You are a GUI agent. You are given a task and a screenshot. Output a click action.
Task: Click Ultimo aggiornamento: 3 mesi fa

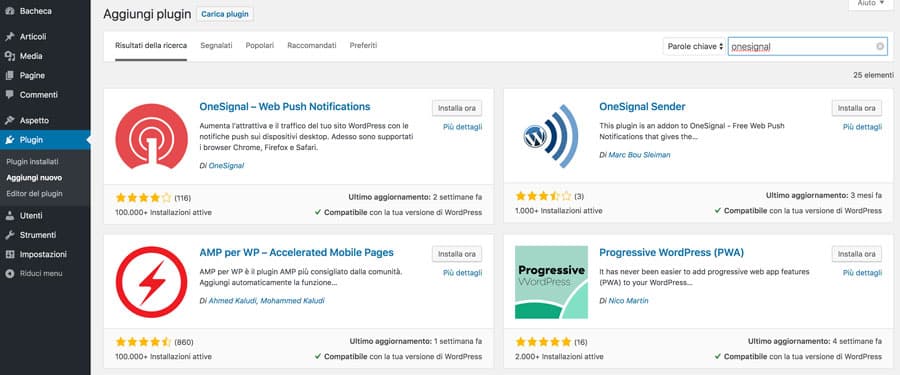click(824, 195)
